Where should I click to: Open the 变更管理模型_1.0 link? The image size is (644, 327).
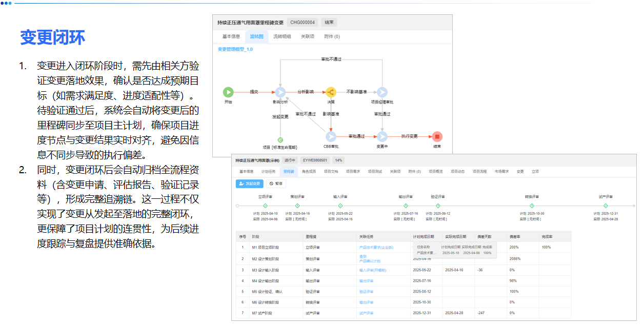tap(236, 49)
